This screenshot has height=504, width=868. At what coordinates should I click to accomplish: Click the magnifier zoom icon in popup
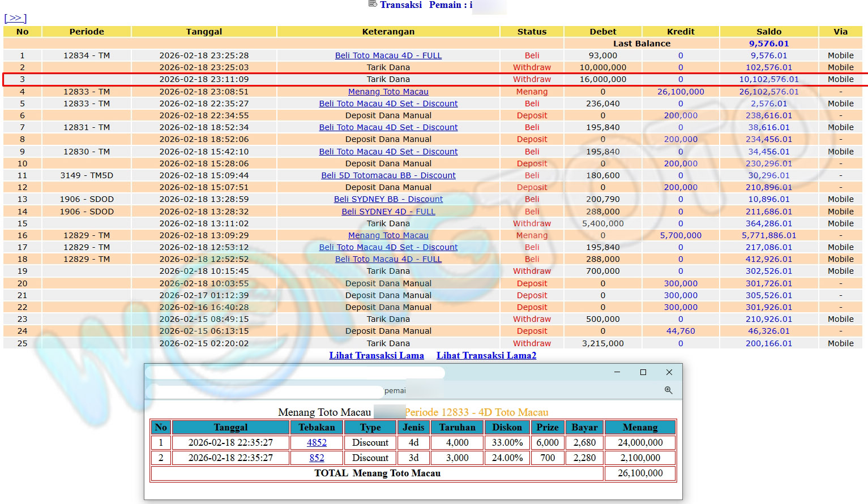668,390
